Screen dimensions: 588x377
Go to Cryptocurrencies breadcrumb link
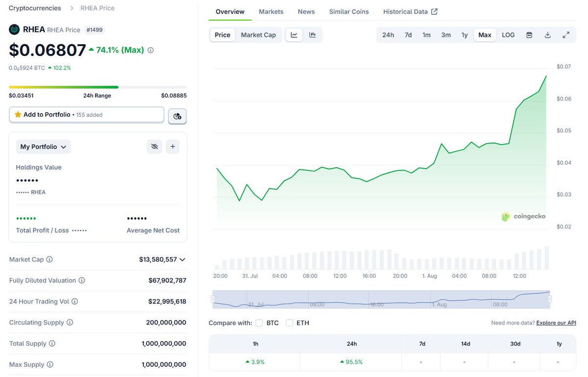click(x=35, y=8)
